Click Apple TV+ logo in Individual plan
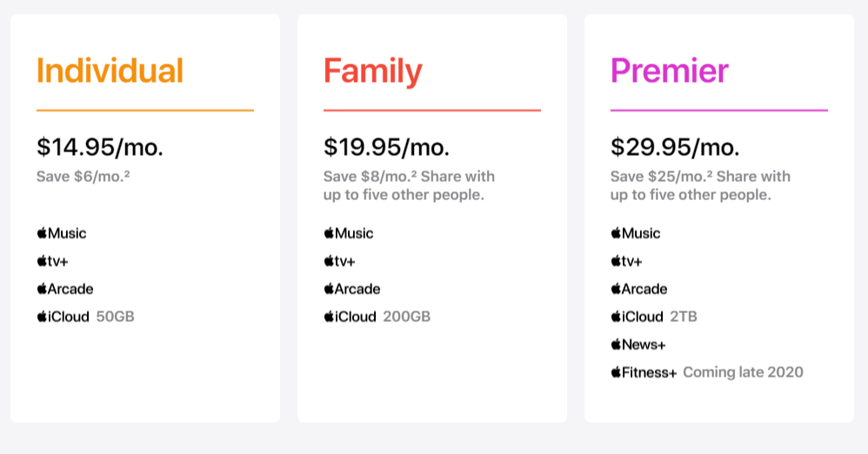 [52, 261]
